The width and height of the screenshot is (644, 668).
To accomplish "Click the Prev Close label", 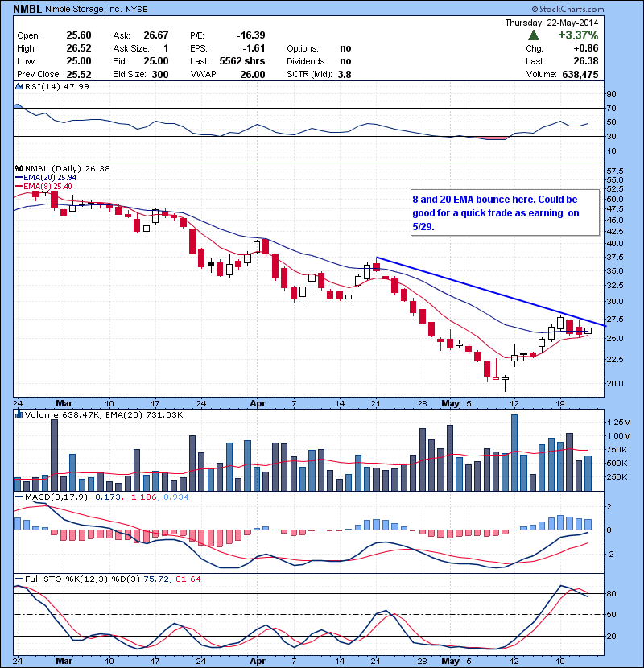I will 39,74.
